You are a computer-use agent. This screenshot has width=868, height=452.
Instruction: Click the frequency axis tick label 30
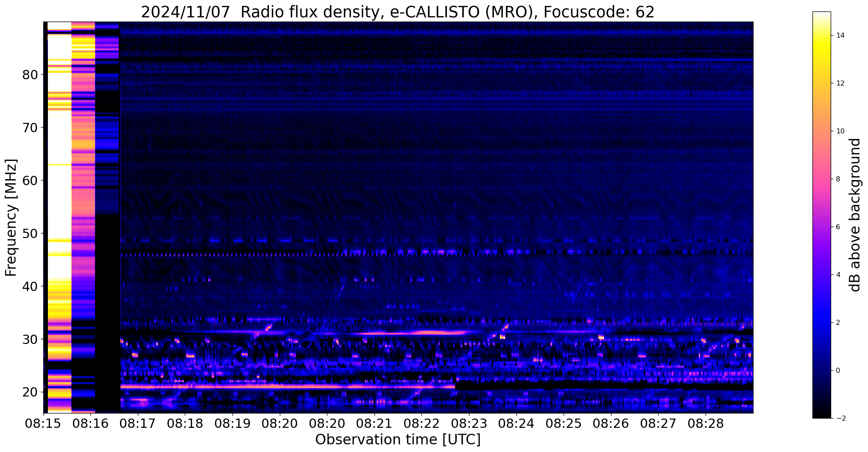click(x=30, y=339)
